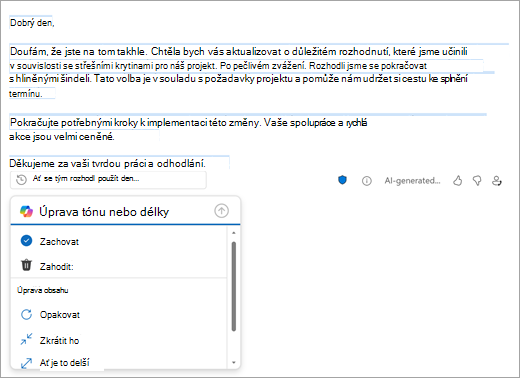Click the blue checkmark icon next to Zachovat
520x378 pixels.
[x=26, y=241]
